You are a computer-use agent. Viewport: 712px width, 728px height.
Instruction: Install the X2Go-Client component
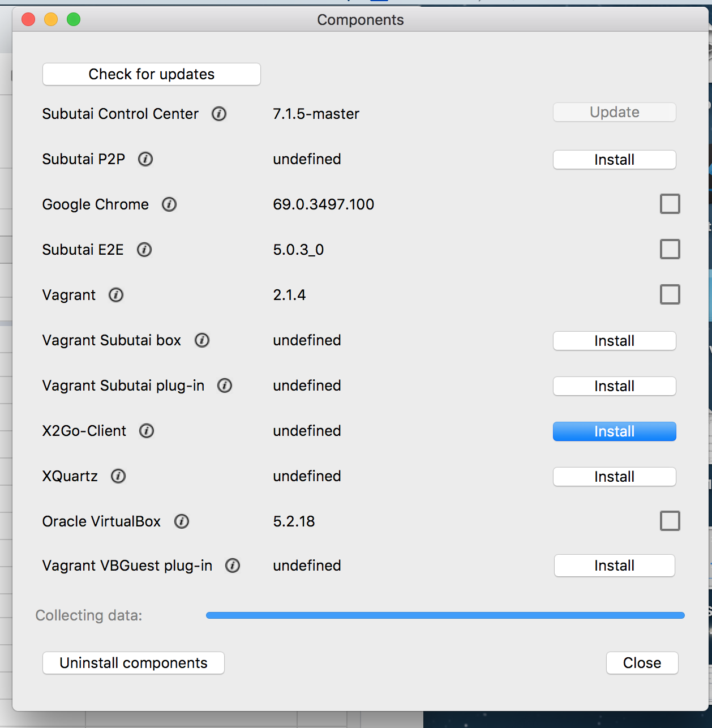[x=614, y=431]
